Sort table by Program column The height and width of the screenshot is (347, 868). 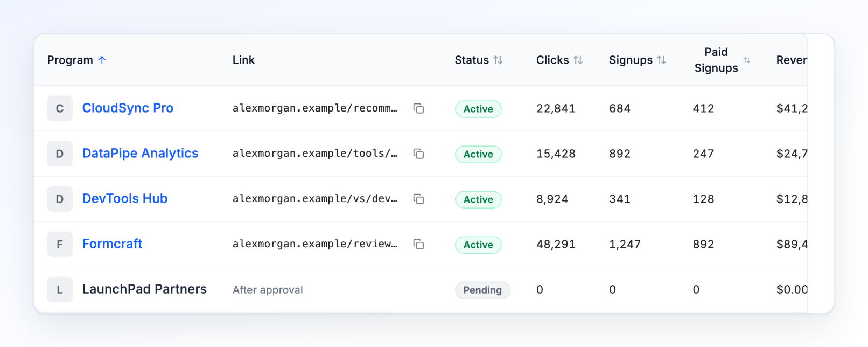pos(76,60)
